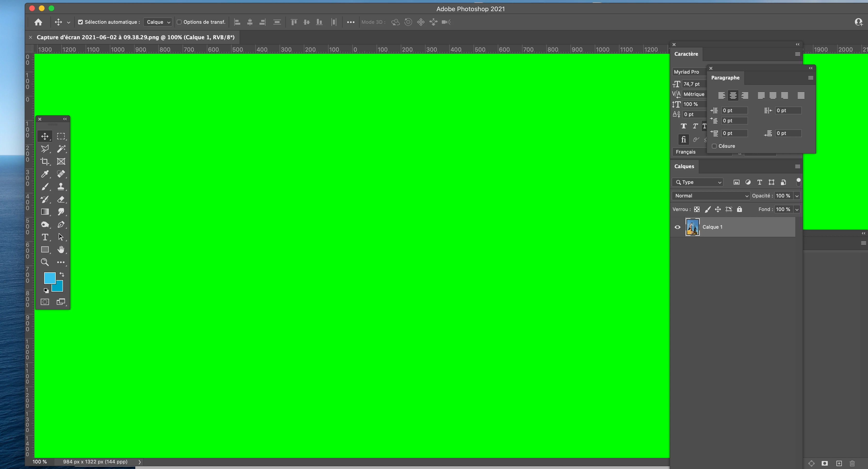Image resolution: width=868 pixels, height=469 pixels.
Task: Select the Pen tool
Action: (x=61, y=225)
